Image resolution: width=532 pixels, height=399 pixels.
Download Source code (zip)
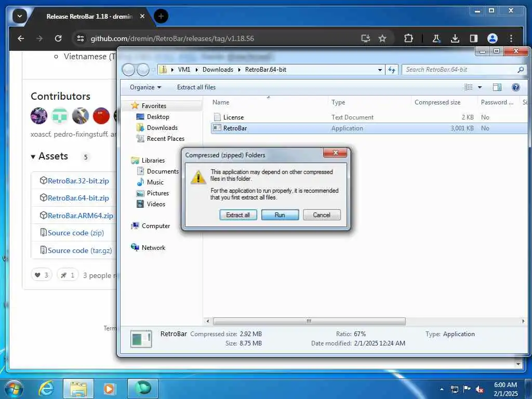pyautogui.click(x=76, y=233)
